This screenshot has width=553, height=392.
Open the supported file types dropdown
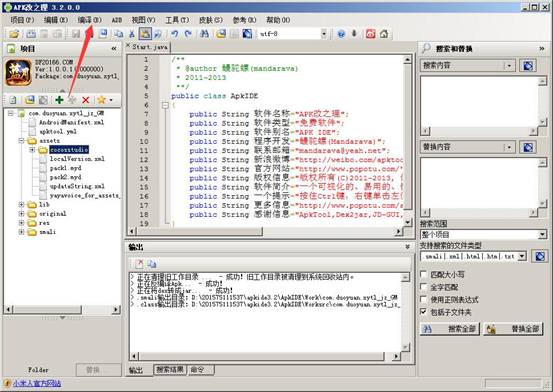coord(522,257)
